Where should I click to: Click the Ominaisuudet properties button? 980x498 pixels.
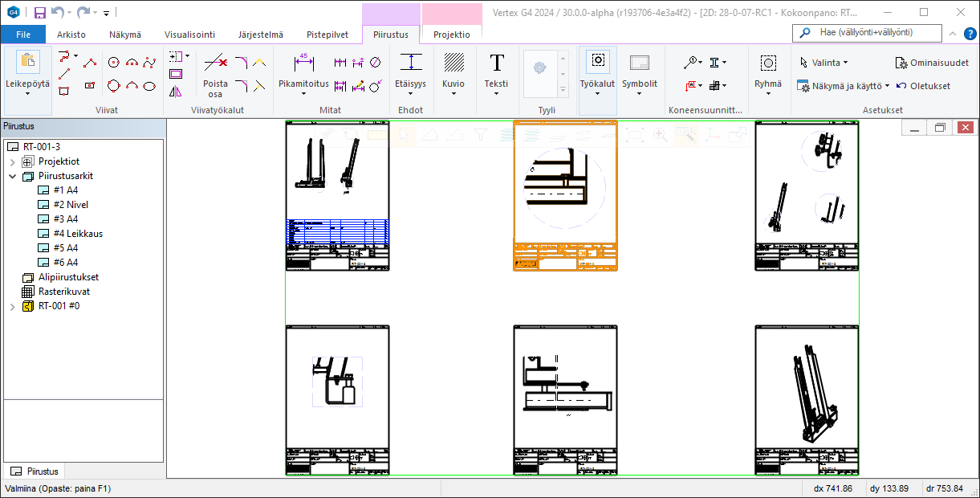point(932,63)
